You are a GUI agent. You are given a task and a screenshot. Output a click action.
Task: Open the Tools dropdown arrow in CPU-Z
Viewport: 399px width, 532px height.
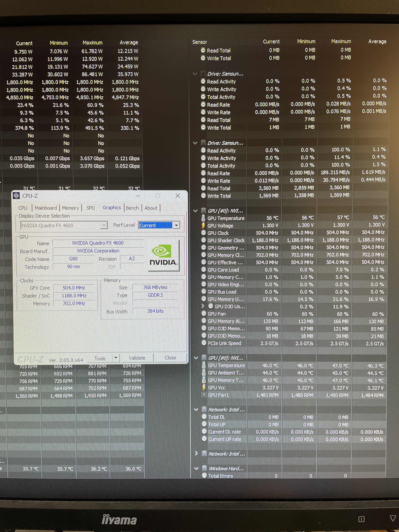(116, 358)
